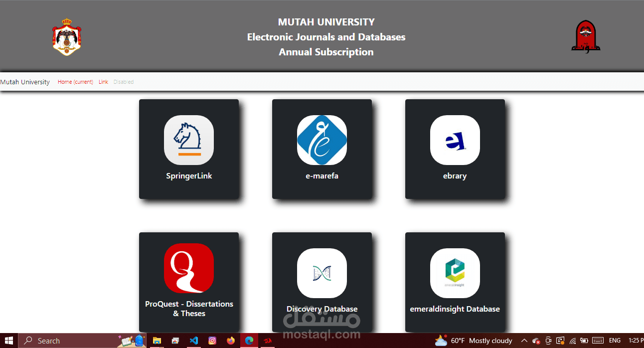The height and width of the screenshot is (348, 644).
Task: Open the ebrary logo icon
Action: click(455, 140)
